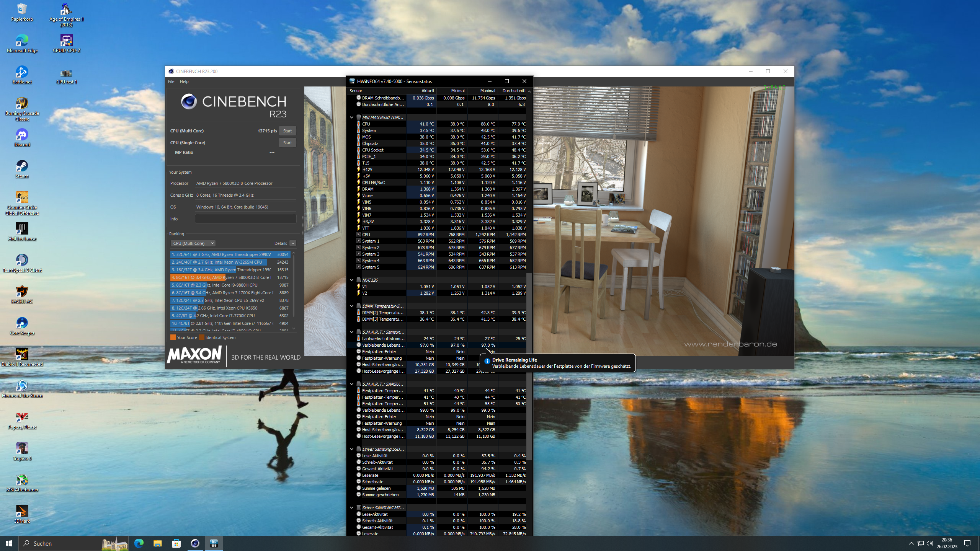Open File Explorer from the taskbar
Viewport: 980px width, 551px height.
(157, 543)
